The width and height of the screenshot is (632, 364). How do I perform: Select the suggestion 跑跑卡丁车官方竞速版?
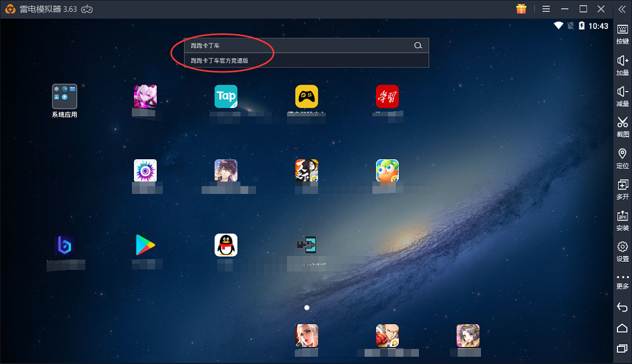307,61
